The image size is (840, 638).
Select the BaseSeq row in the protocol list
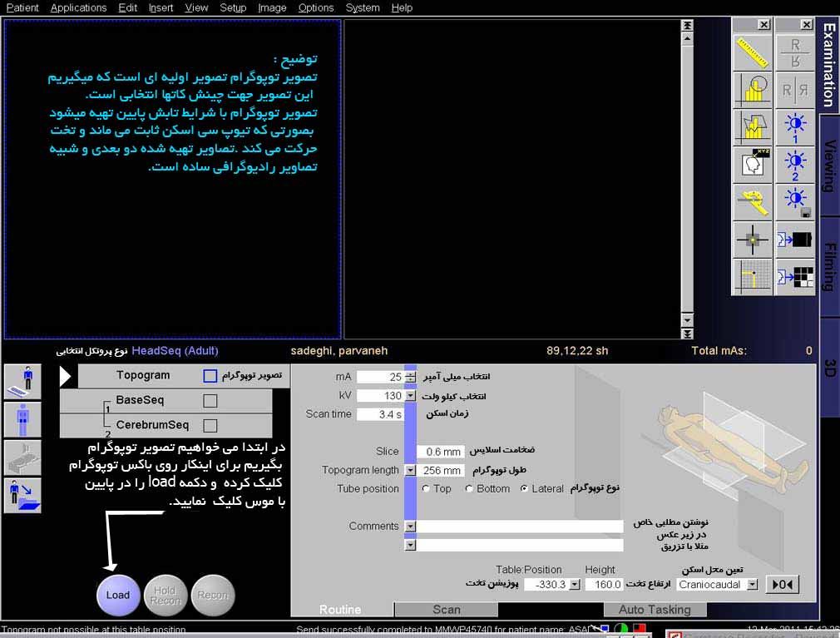pyautogui.click(x=166, y=401)
